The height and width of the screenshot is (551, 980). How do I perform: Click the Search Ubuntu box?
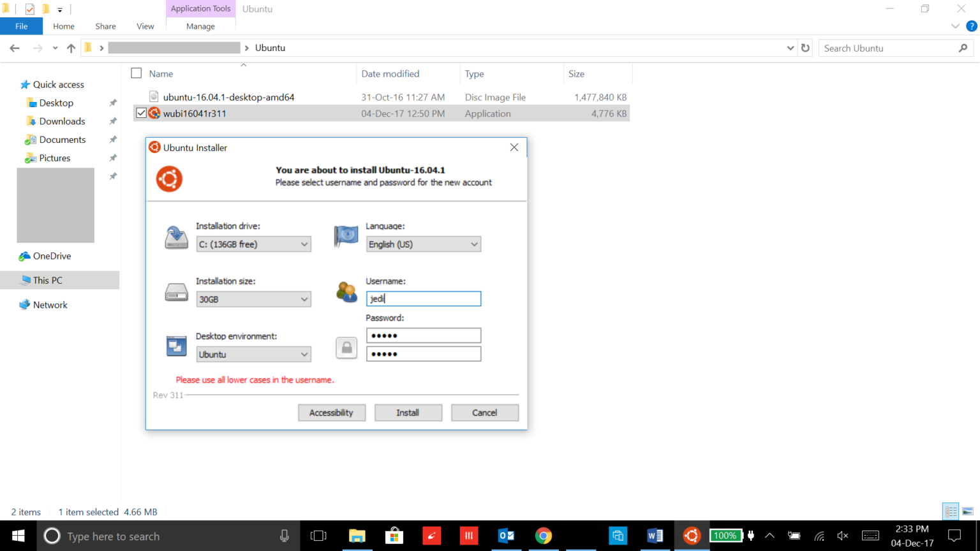click(x=895, y=48)
